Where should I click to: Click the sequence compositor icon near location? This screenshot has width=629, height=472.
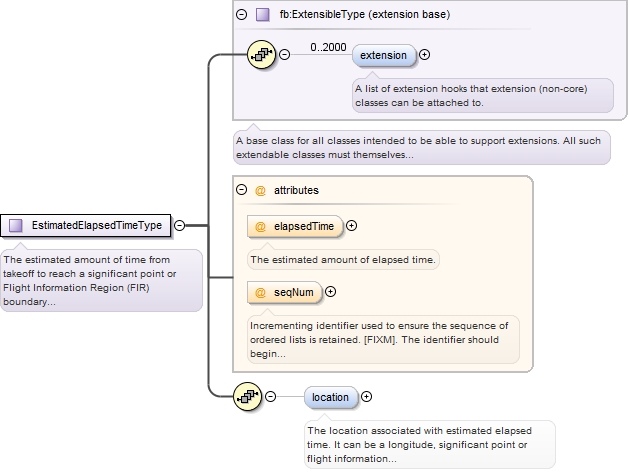pos(247,397)
